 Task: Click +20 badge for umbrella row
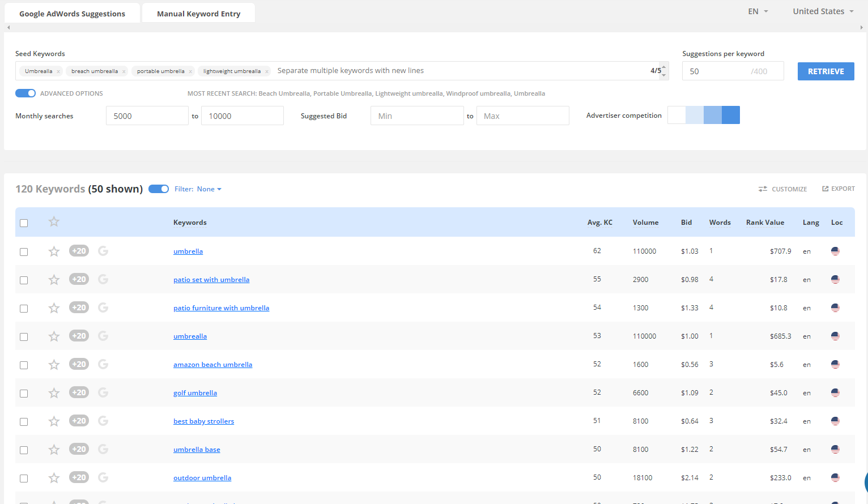79,251
